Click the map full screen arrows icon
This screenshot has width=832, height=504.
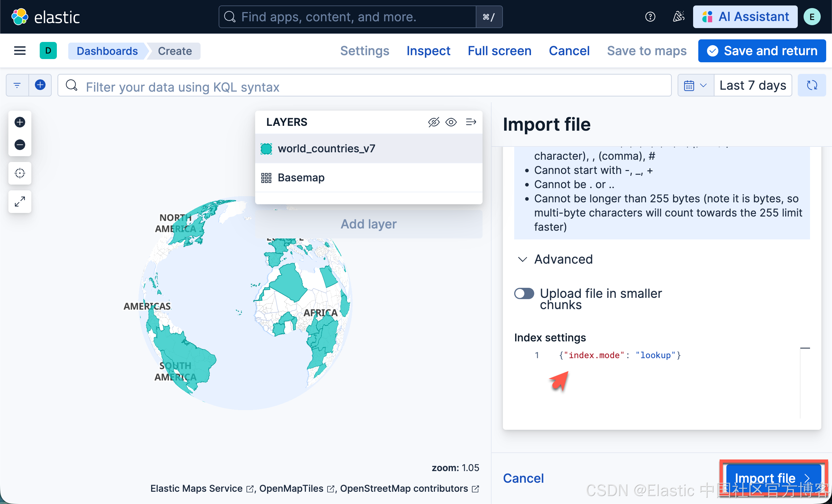click(x=20, y=201)
